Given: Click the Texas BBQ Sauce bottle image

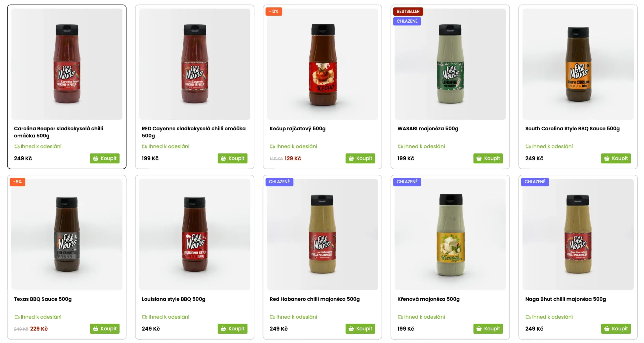Looking at the screenshot, I should [x=67, y=234].
